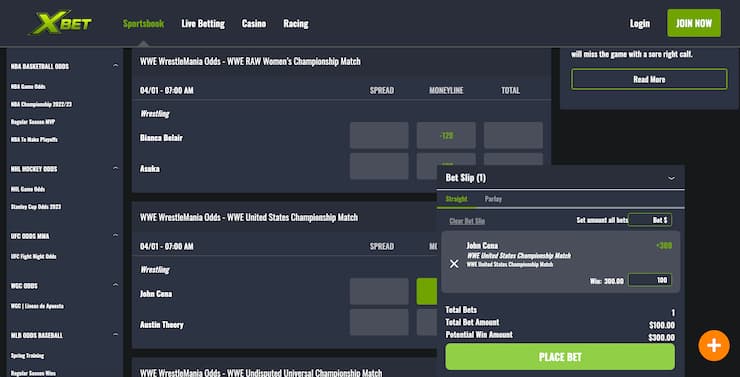This screenshot has height=377, width=740.
Task: Click Set amount all bets input
Action: point(650,220)
